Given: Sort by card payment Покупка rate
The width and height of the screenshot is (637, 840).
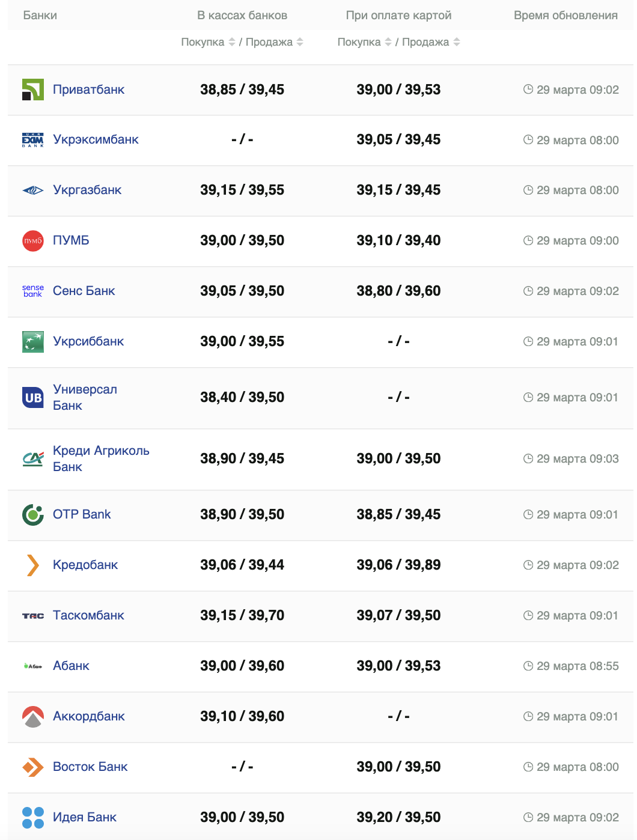Looking at the screenshot, I should pos(388,42).
